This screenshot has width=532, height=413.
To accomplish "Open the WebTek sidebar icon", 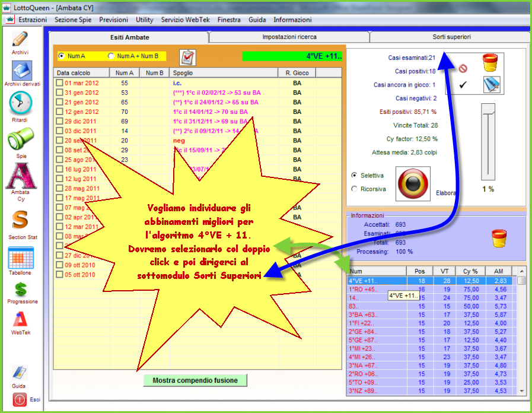I will [x=20, y=319].
